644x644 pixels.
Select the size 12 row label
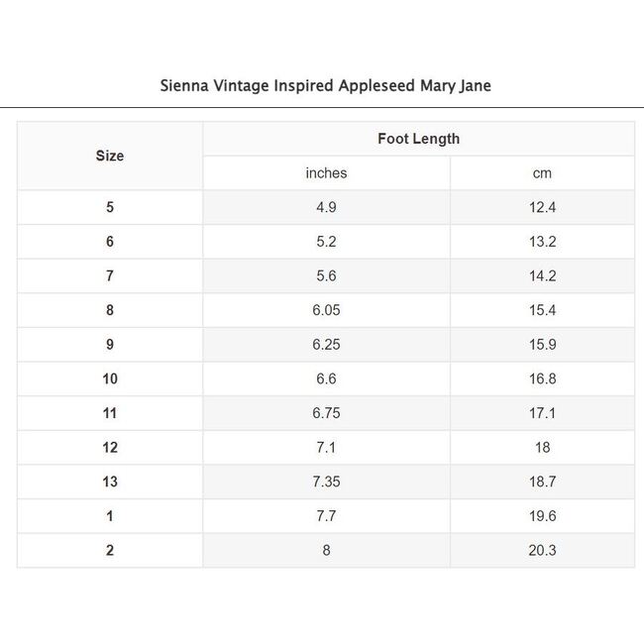(110, 447)
